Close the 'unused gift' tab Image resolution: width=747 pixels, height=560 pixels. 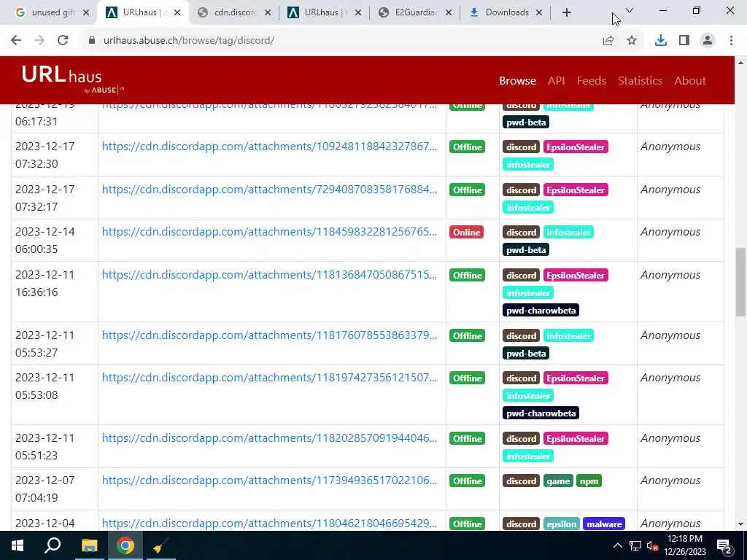point(86,13)
